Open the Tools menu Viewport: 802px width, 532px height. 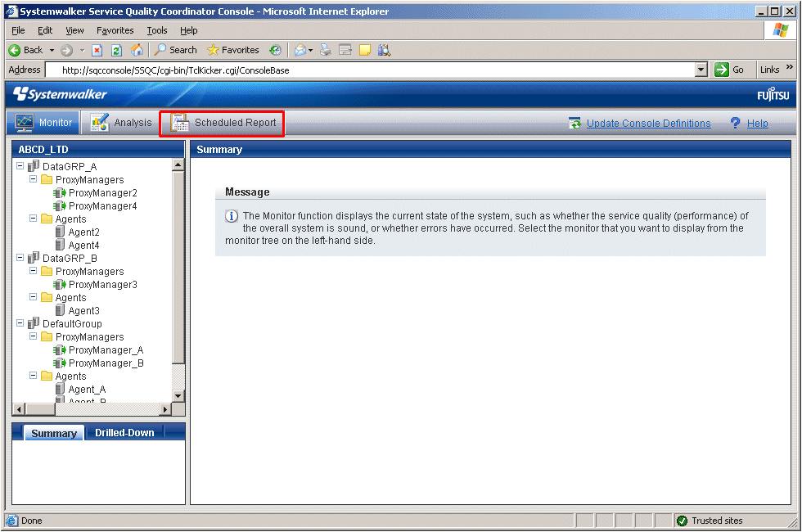157,31
